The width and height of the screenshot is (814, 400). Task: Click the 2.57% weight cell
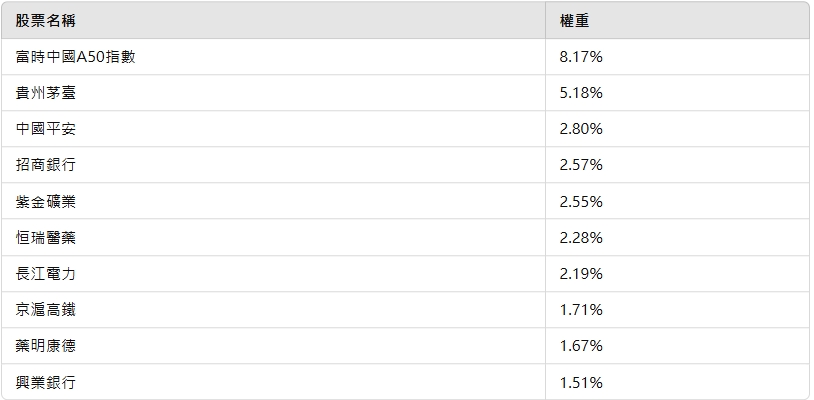[x=581, y=165]
